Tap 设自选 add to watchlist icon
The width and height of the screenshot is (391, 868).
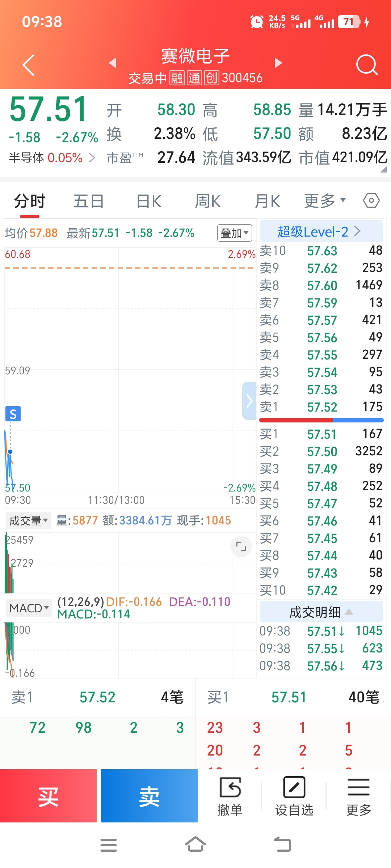(x=294, y=796)
